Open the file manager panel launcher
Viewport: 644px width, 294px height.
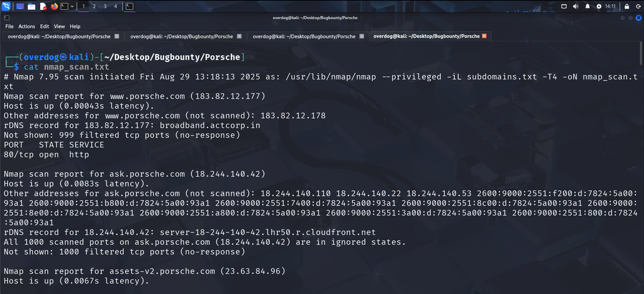tap(31, 6)
